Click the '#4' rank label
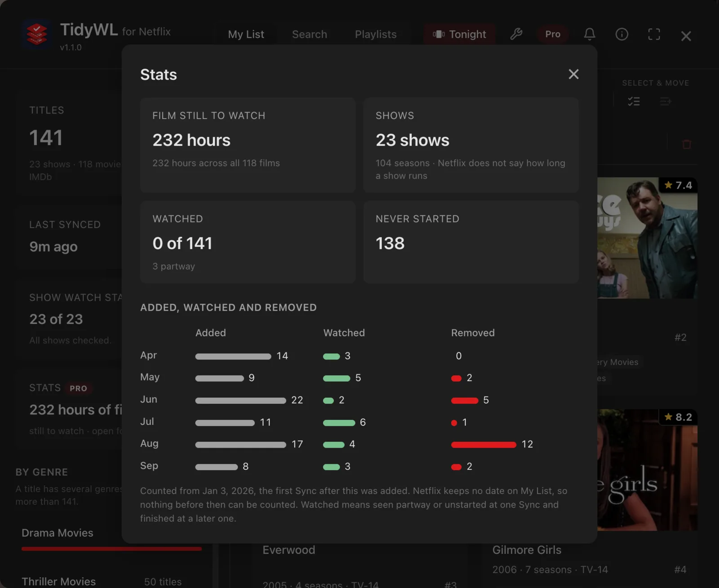Screen dimensions: 719x588 click(680, 570)
